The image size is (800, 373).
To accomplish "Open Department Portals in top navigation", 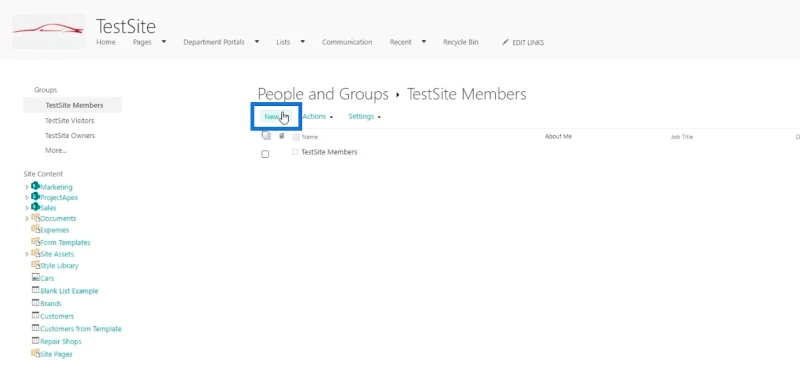I will tap(214, 42).
